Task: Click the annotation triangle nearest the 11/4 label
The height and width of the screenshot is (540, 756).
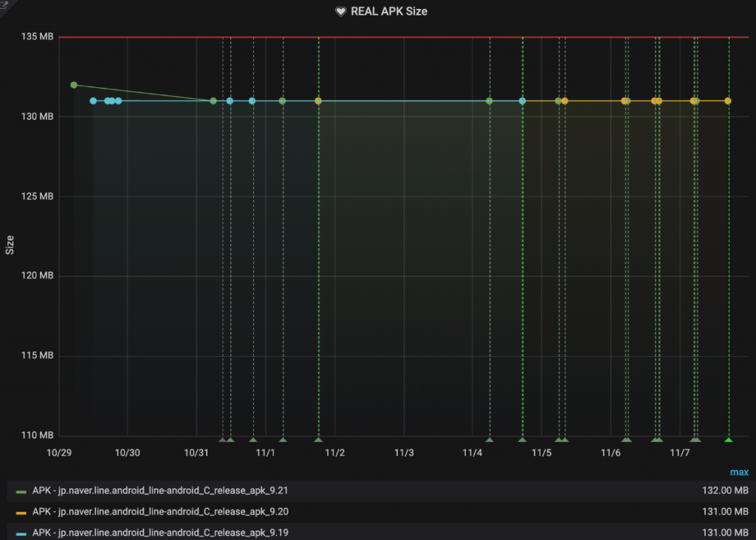Action: (x=489, y=440)
